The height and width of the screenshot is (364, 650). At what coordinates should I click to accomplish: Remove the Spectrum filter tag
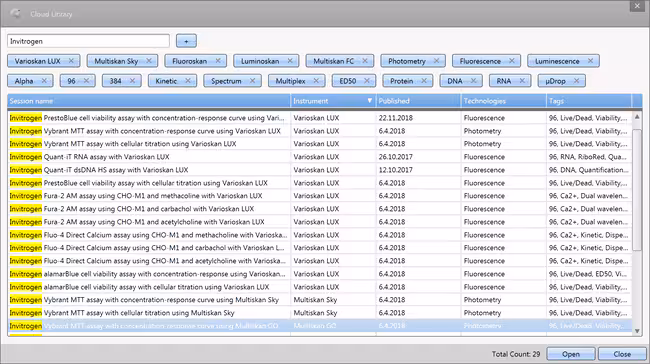(252, 81)
